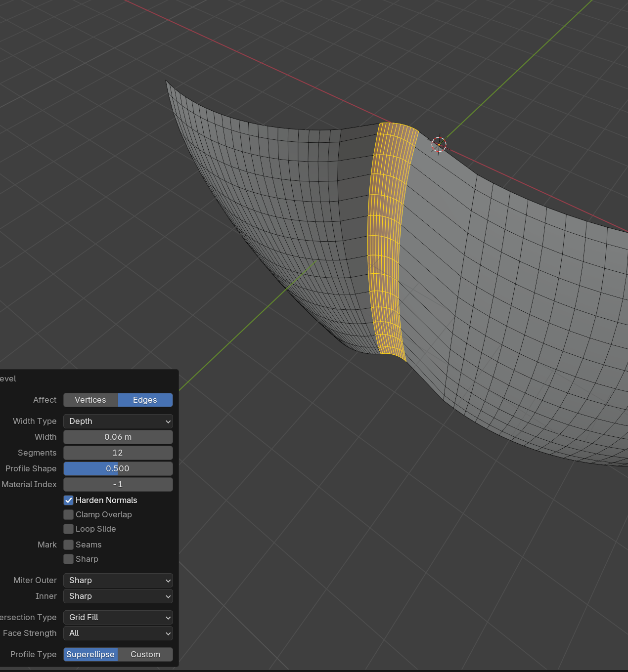
Task: Click the Material Index field
Action: pyautogui.click(x=118, y=484)
